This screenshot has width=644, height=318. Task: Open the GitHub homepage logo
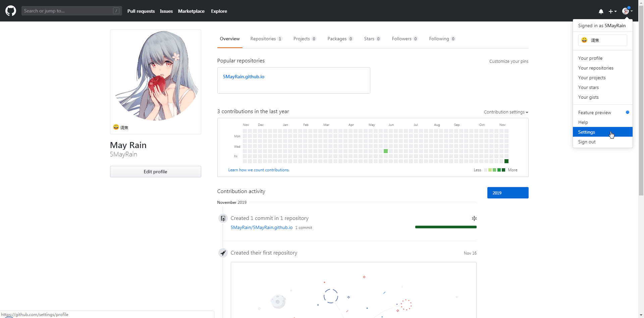coord(11,11)
